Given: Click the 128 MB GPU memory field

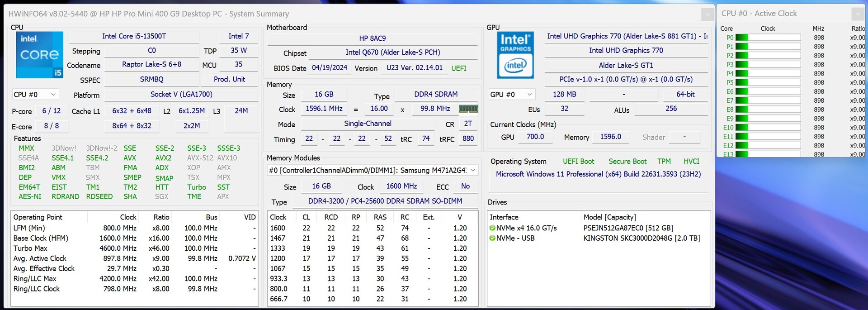Looking at the screenshot, I should (x=564, y=94).
